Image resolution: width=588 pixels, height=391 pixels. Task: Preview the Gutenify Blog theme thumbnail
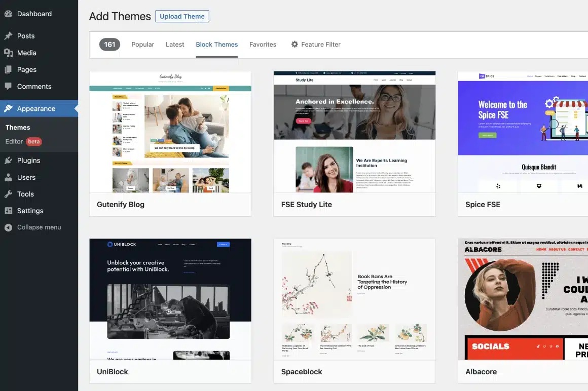(x=170, y=132)
